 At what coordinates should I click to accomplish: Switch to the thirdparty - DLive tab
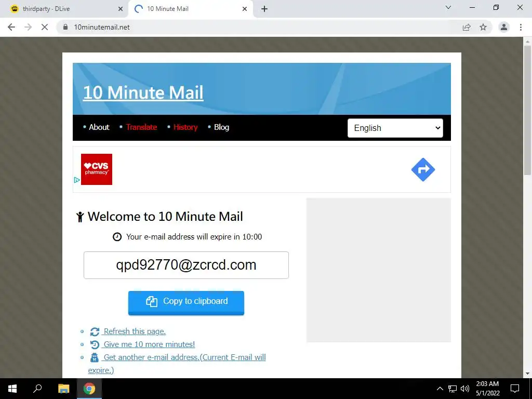coord(64,9)
